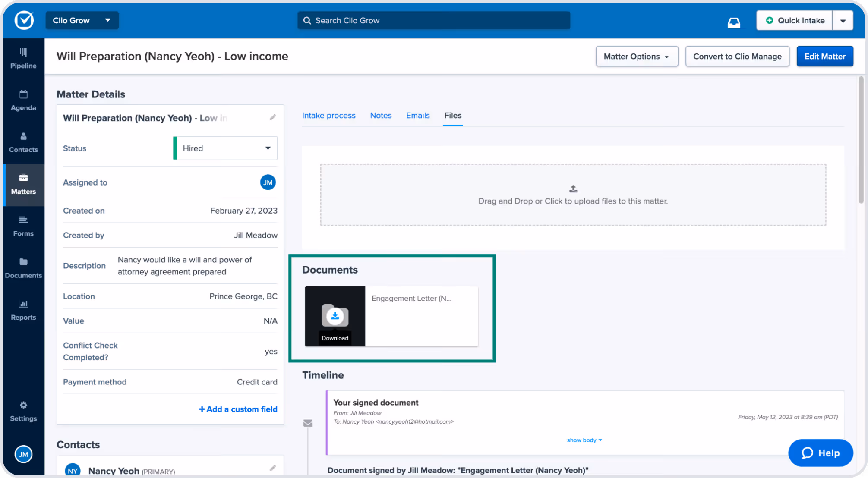This screenshot has width=868, height=478.
Task: Click Nancy Yeoh contact name
Action: click(114, 471)
